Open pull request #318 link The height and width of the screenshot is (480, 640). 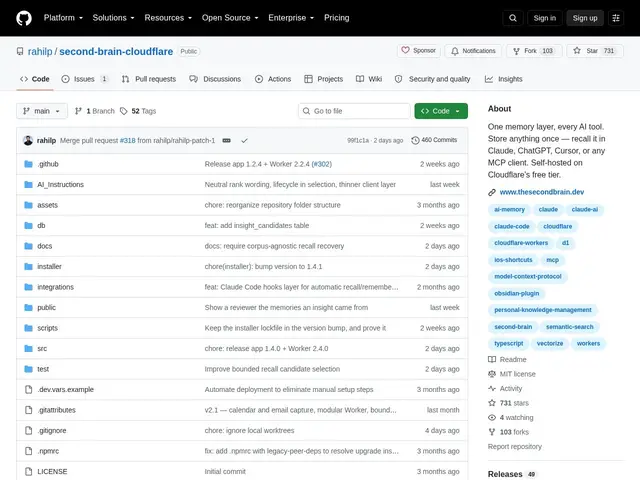click(x=127, y=140)
